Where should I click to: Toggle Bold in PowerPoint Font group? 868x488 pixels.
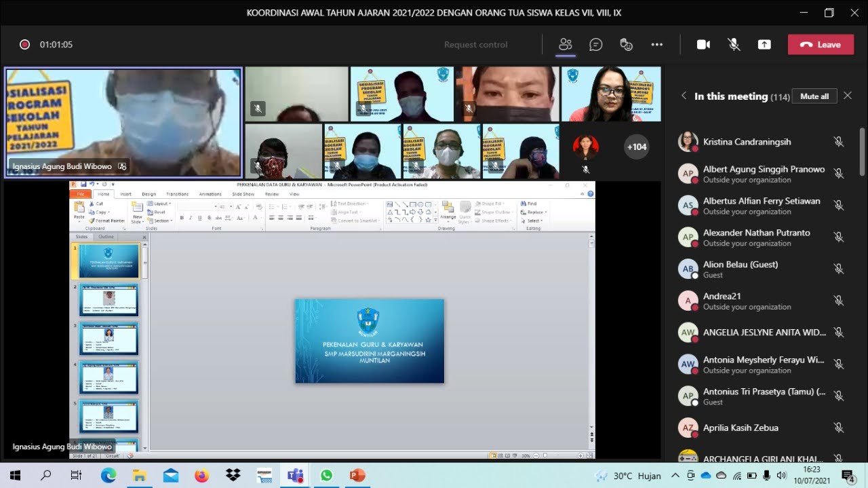[x=182, y=218]
